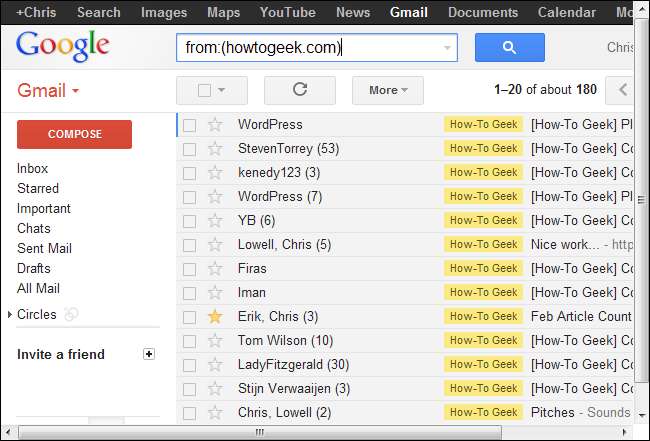Image resolution: width=650 pixels, height=441 pixels.
Task: Open the More actions dropdown
Action: coord(388,90)
